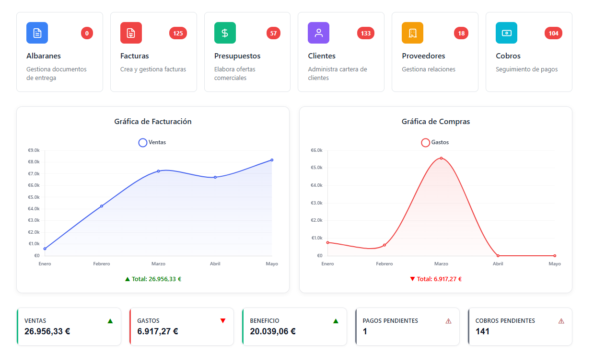Screen dimensions: 594x364
Task: Click Gastos chart data point for Mayo
Action: (555, 256)
